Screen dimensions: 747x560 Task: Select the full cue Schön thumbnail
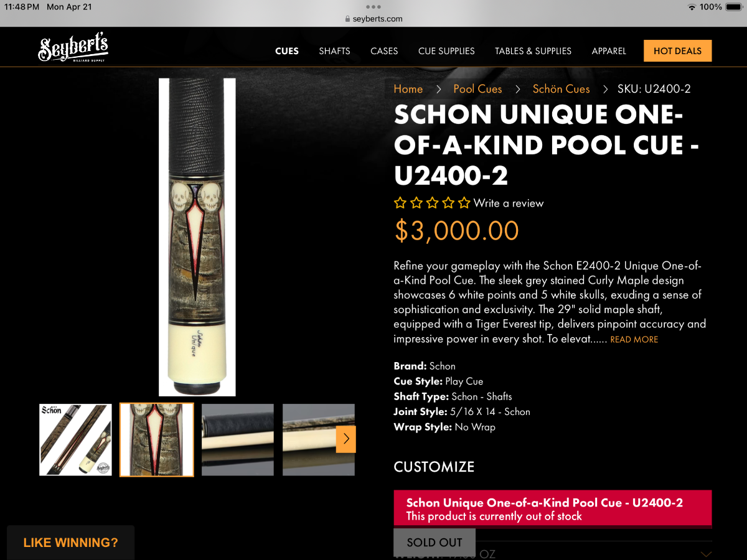[x=75, y=440]
